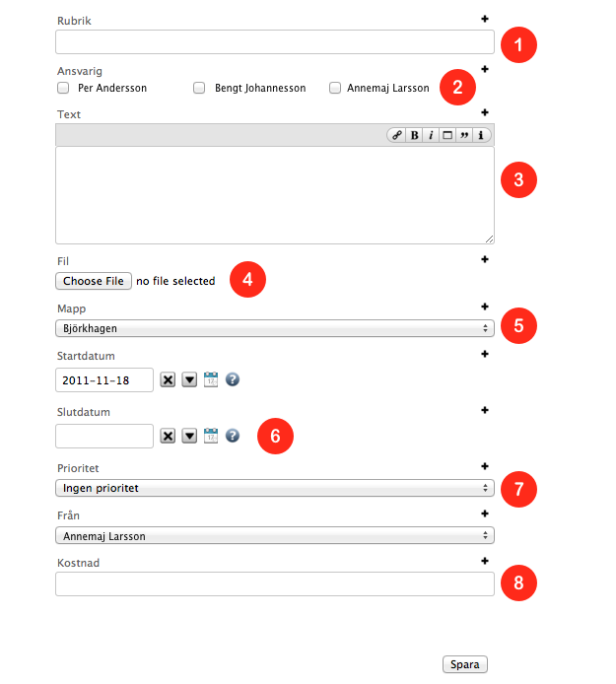The image size is (616, 684).
Task: Click the help icon next to Slutdatum
Action: point(233,436)
